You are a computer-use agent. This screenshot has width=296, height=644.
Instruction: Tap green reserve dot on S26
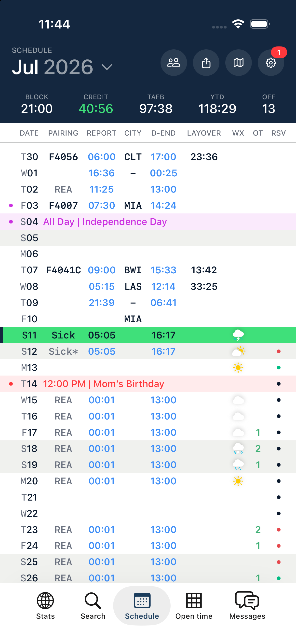[279, 578]
